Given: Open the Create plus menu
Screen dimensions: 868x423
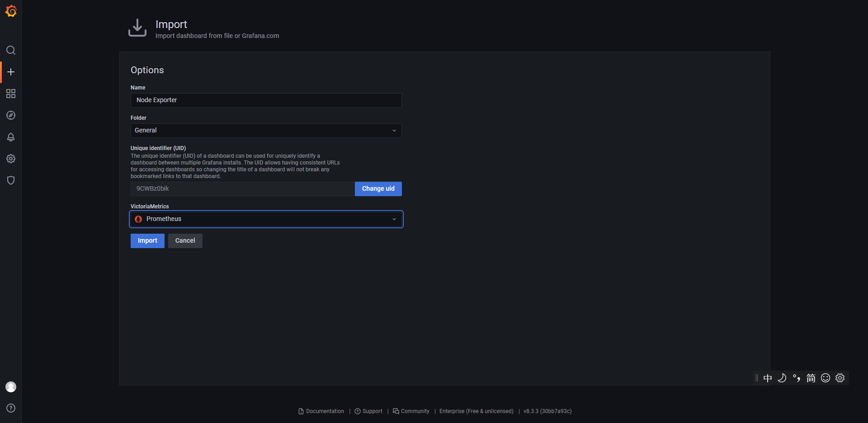Looking at the screenshot, I should pyautogui.click(x=11, y=72).
